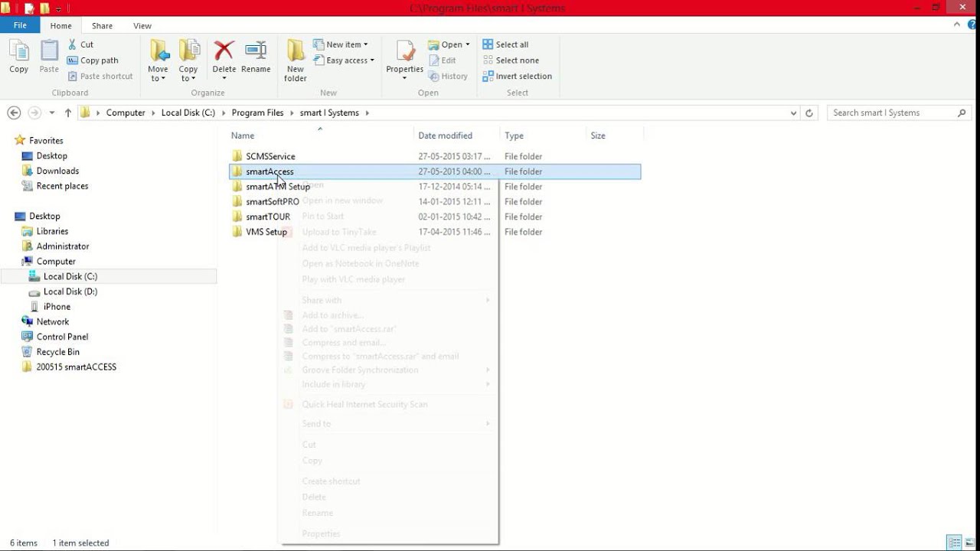Click History in the Open group
This screenshot has height=551, width=980.
click(x=449, y=76)
